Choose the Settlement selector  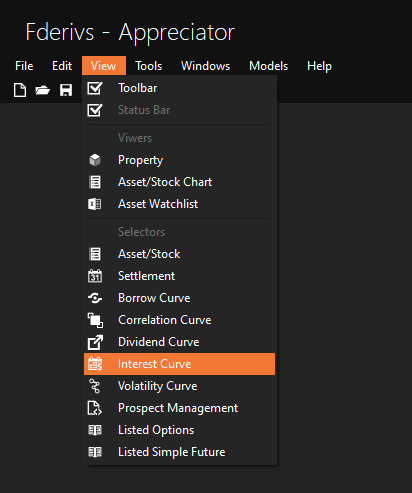tap(179, 276)
